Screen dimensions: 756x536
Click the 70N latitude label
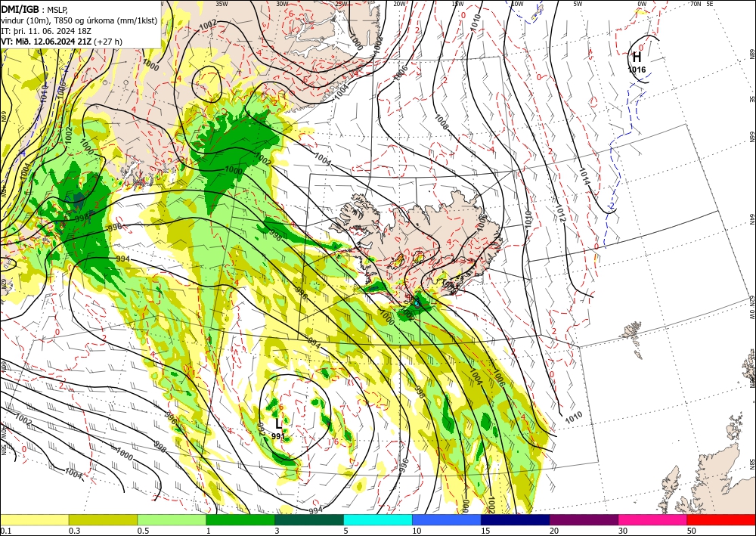pyautogui.click(x=696, y=4)
